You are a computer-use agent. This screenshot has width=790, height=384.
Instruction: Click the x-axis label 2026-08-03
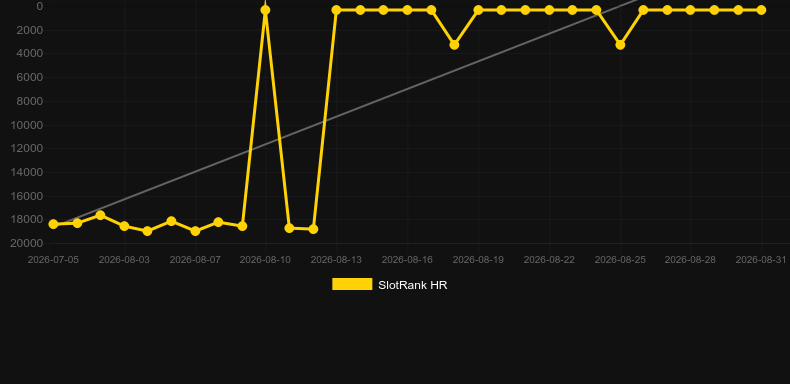tap(124, 260)
